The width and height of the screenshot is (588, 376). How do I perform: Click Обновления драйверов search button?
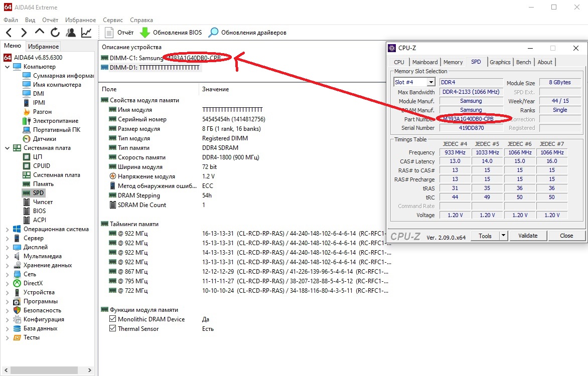[247, 33]
